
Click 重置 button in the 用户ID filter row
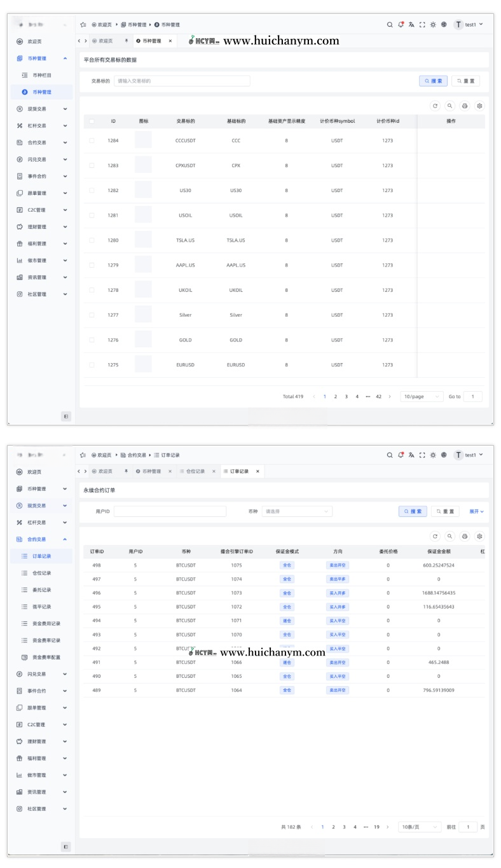coord(445,511)
